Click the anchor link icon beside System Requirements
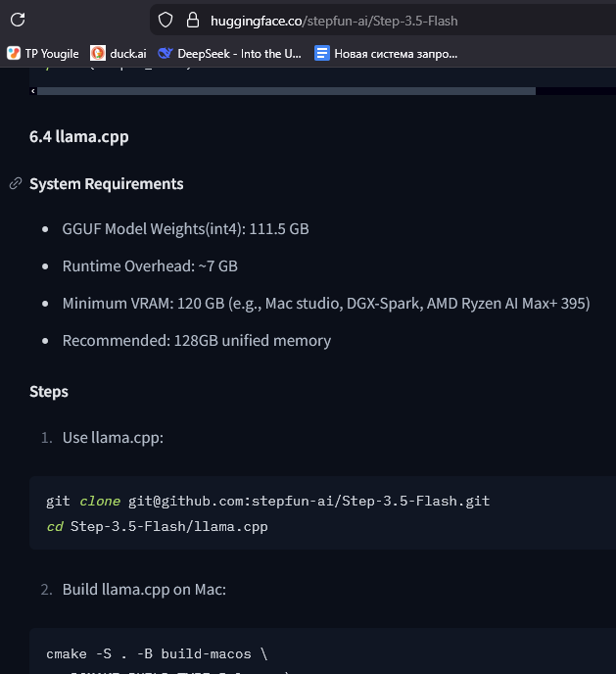The height and width of the screenshot is (674, 616). (15, 184)
